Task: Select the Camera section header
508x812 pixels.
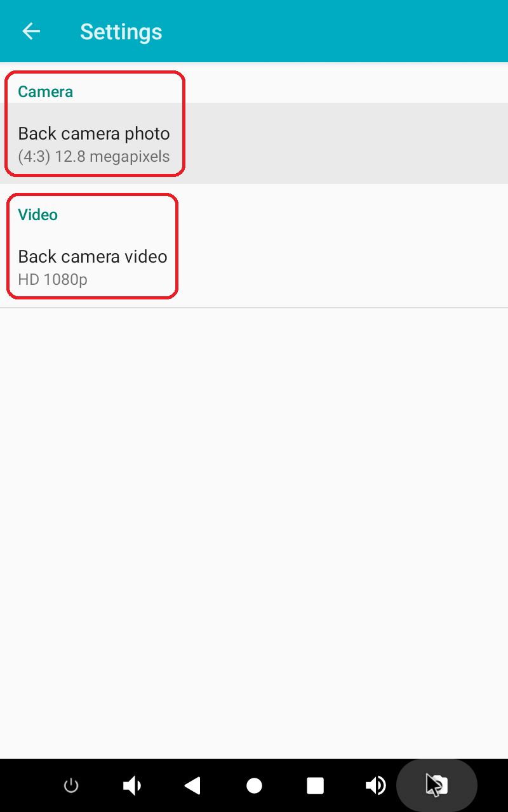Action: 45,91
